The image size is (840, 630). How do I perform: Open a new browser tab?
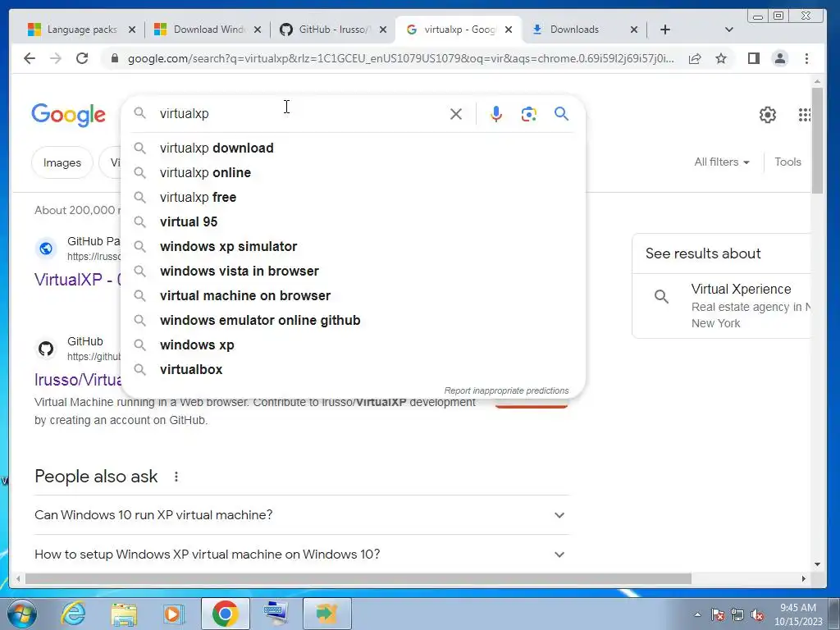[x=665, y=30]
